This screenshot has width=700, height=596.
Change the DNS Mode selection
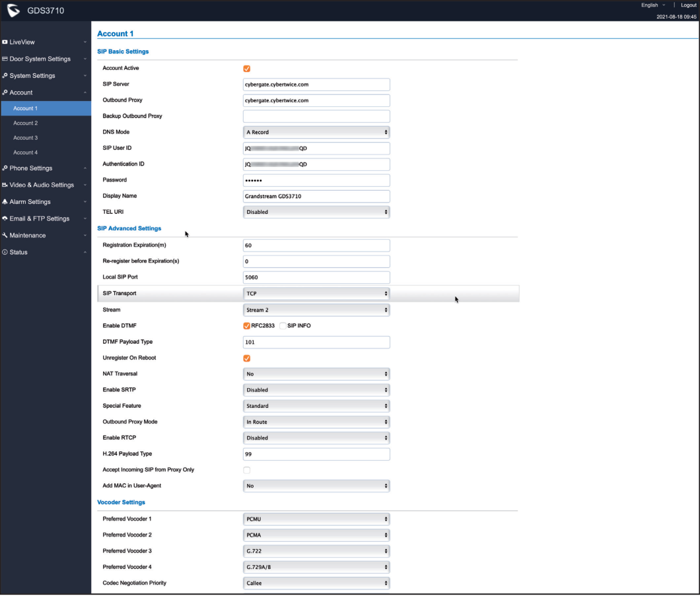316,132
